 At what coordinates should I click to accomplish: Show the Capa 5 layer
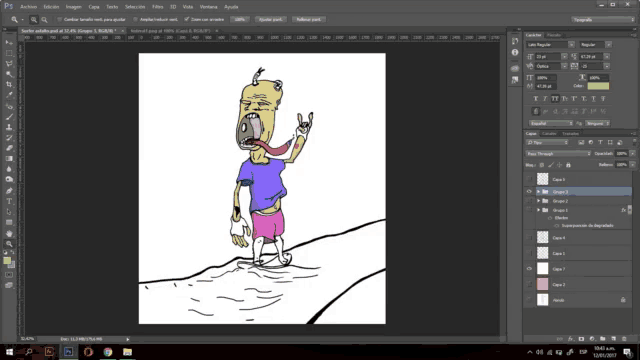tap(529, 179)
